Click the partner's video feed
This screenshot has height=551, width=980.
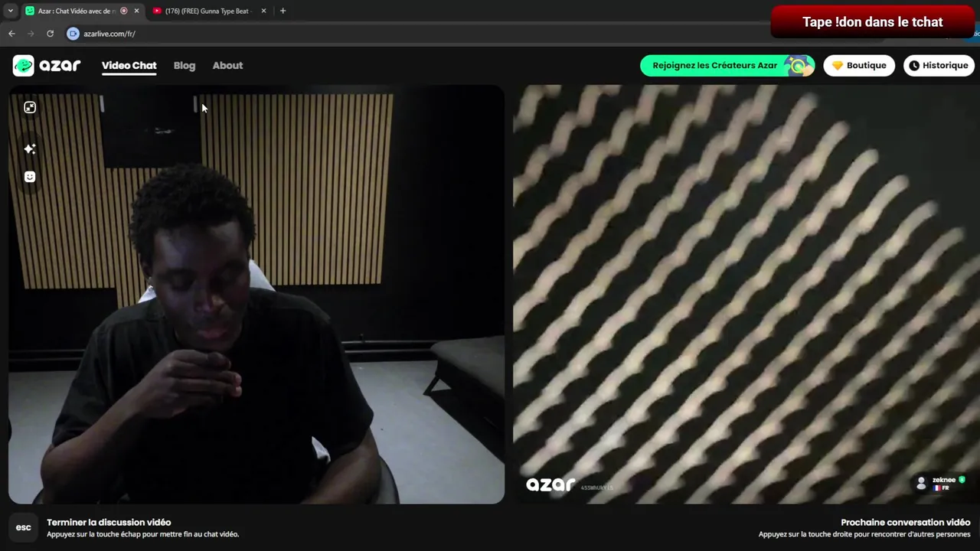click(x=746, y=295)
